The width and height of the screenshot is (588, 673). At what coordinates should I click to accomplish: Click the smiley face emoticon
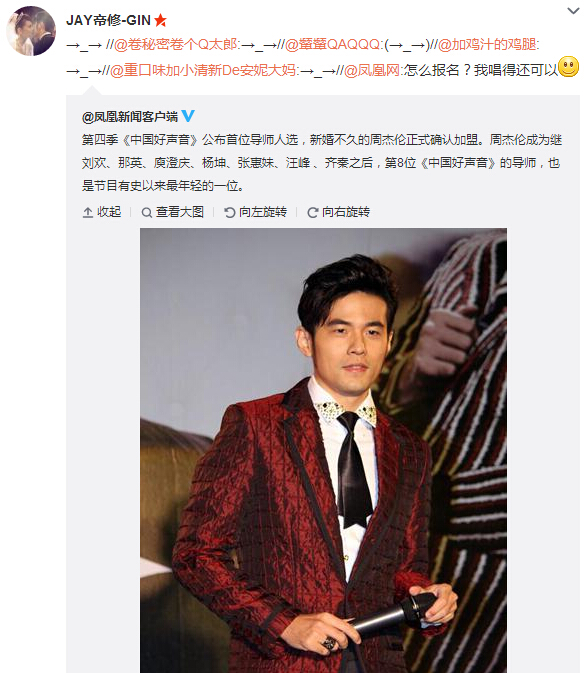(x=569, y=67)
